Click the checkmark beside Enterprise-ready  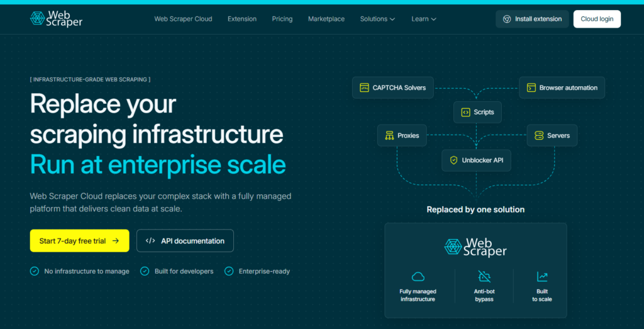coord(229,271)
